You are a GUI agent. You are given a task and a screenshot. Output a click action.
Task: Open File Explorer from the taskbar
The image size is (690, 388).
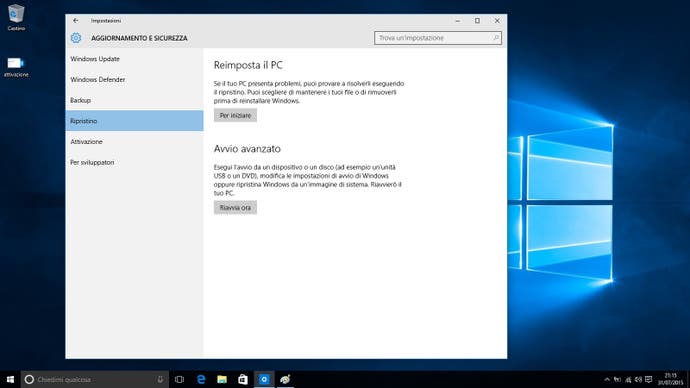[x=222, y=379]
